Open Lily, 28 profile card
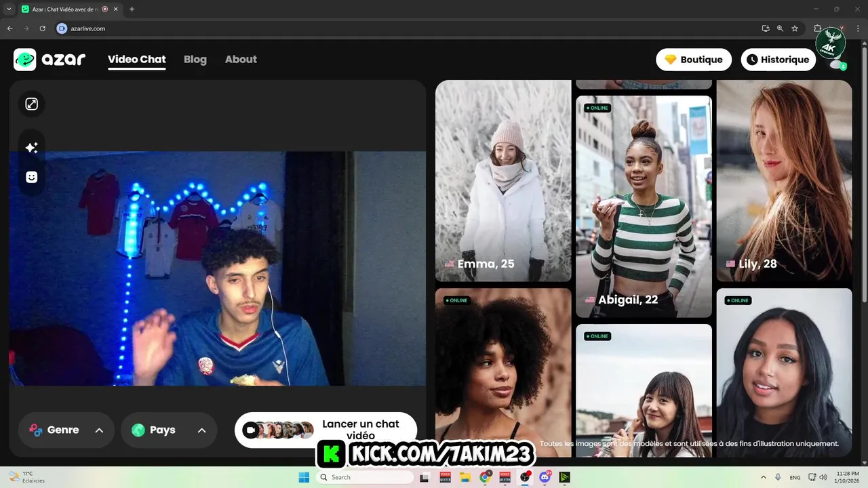 [784, 181]
